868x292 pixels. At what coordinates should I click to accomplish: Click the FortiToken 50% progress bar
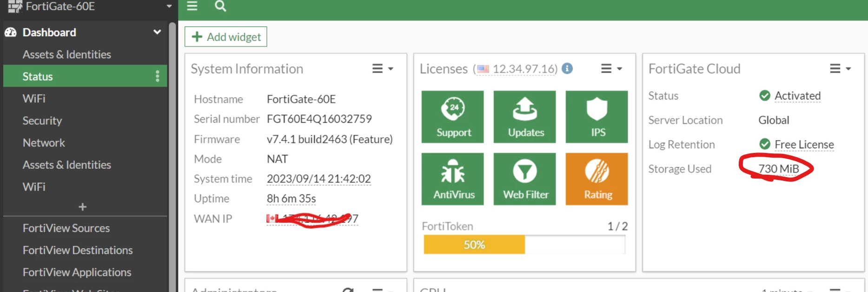(x=524, y=245)
